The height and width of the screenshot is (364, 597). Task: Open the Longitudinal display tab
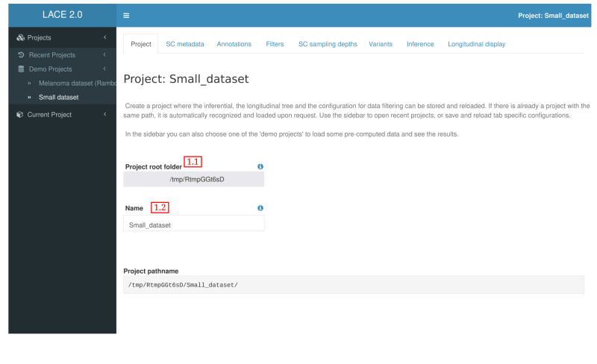pos(476,44)
